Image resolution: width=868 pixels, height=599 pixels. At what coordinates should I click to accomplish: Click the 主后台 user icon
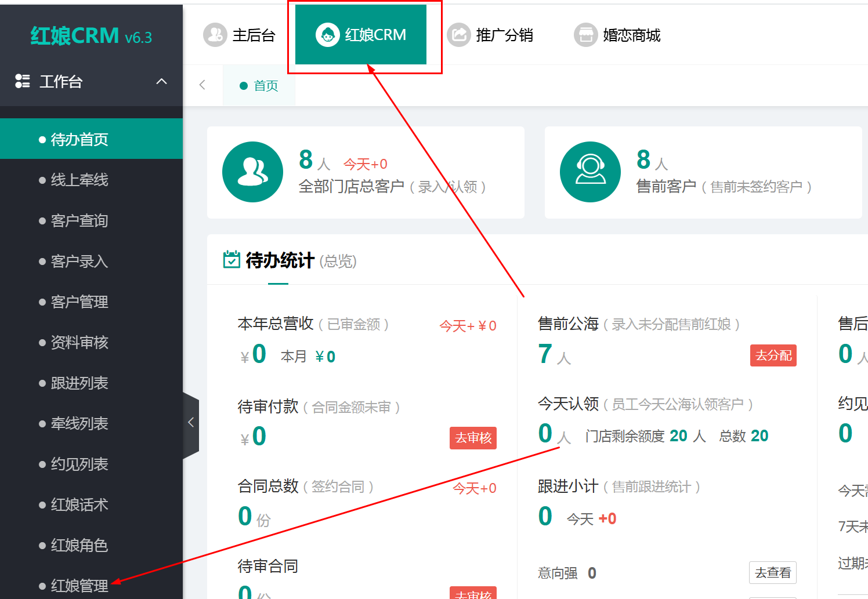point(215,35)
